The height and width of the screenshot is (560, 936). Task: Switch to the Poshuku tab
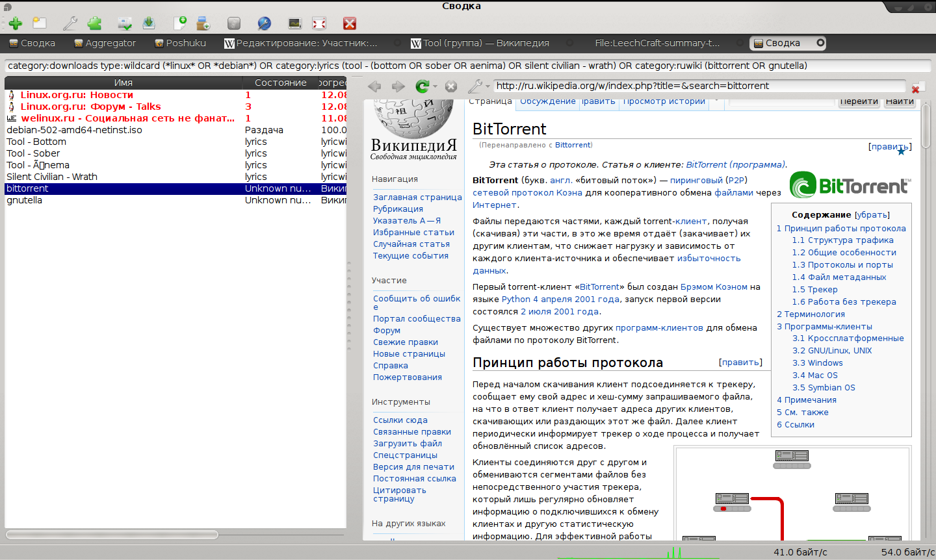pos(181,43)
